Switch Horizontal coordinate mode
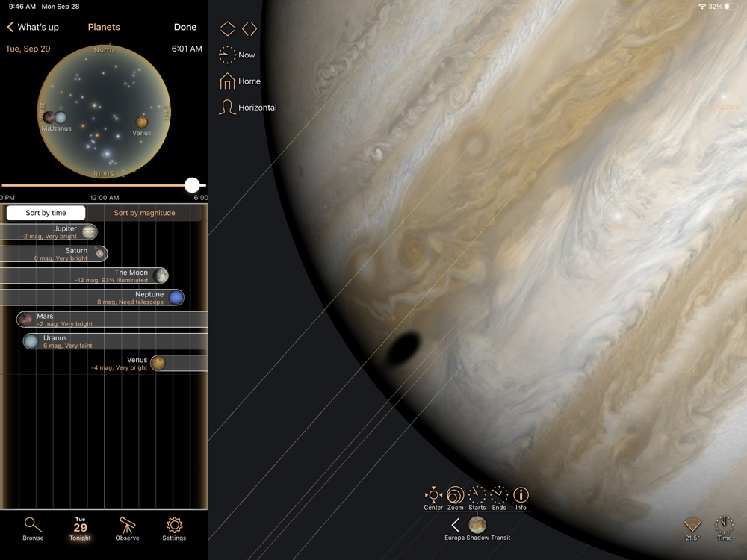The height and width of the screenshot is (560, 747). (248, 107)
